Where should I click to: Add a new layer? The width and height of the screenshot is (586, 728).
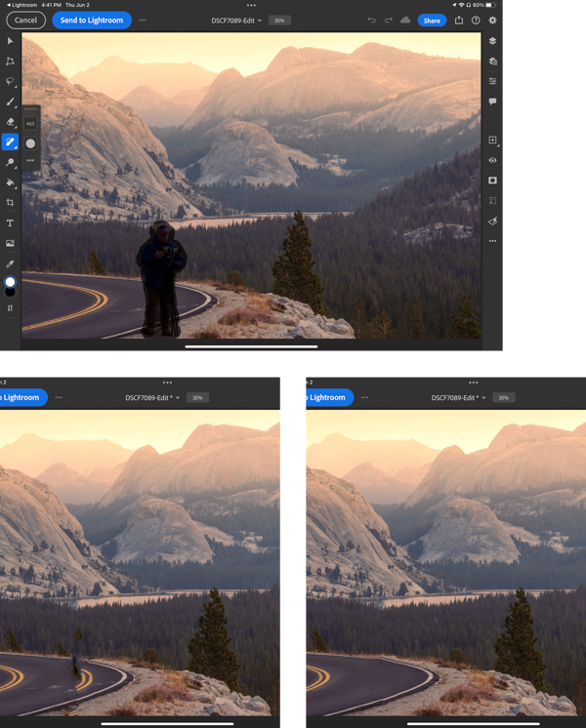[x=492, y=140]
